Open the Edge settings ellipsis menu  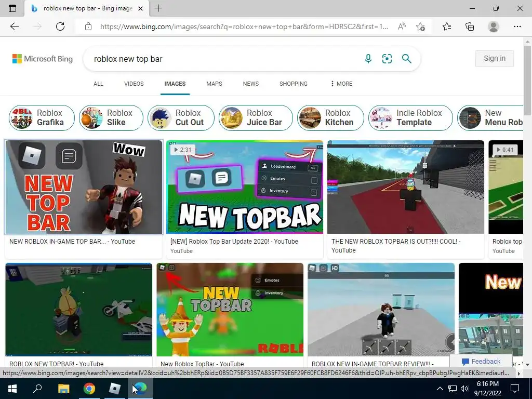[x=517, y=26]
